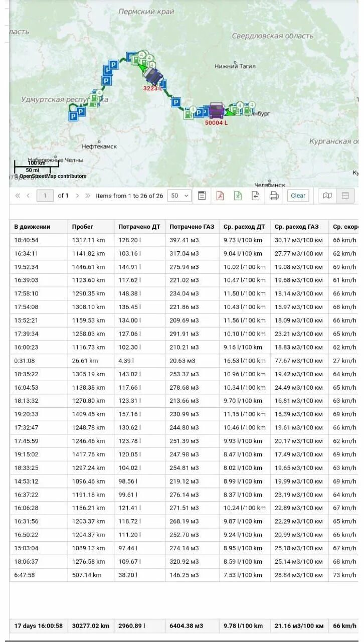Screen dimensions: 364x642
Task: Sort by Ср. расход ДТ column header
Action: pyautogui.click(x=244, y=227)
